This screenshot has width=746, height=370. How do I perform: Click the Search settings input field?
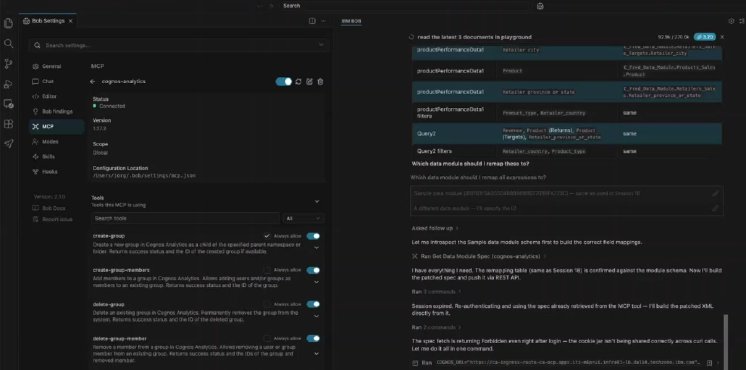click(177, 45)
